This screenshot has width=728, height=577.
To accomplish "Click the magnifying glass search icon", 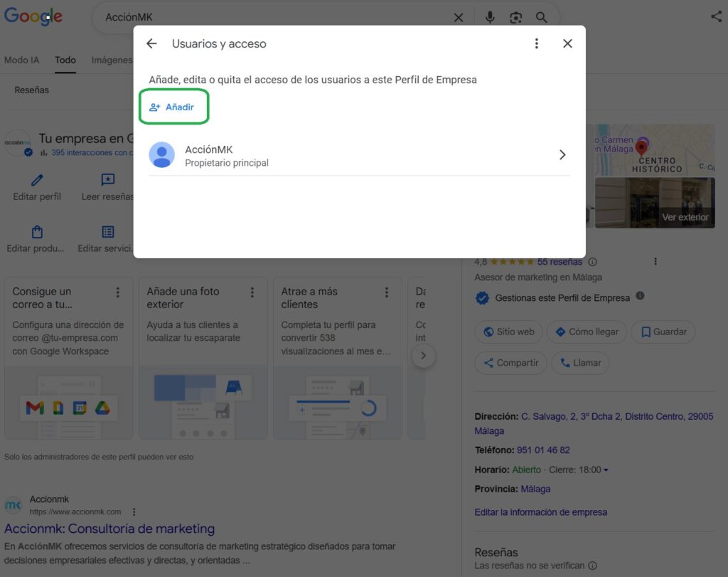I will pos(542,17).
